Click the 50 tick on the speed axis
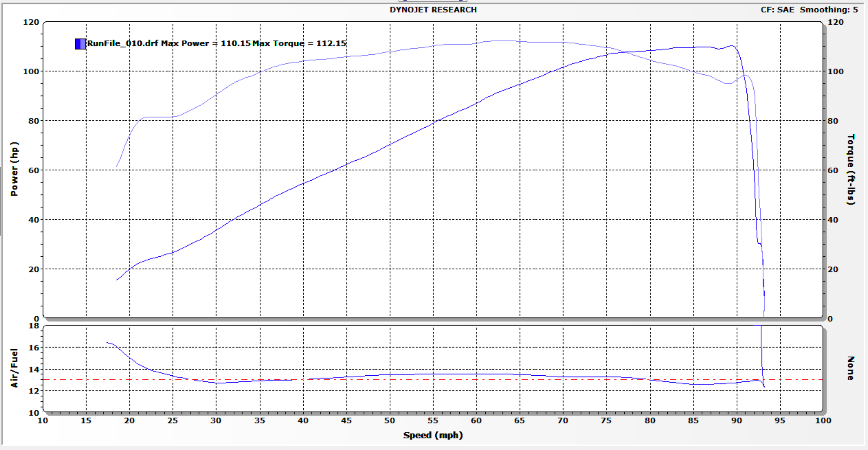The image size is (868, 450). [x=390, y=420]
